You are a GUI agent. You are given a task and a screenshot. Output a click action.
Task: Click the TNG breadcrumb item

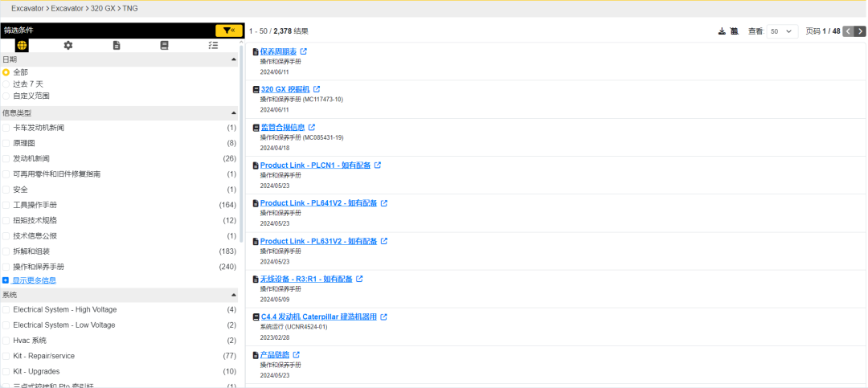click(130, 8)
